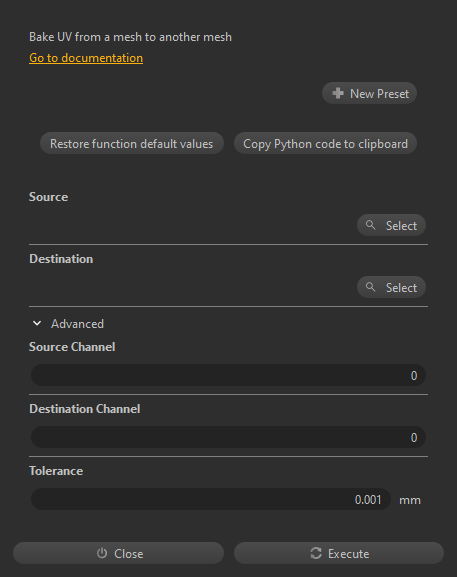Viewport: 457px width, 577px height.
Task: Collapse the Advanced section using its chevron
Action: (x=37, y=323)
